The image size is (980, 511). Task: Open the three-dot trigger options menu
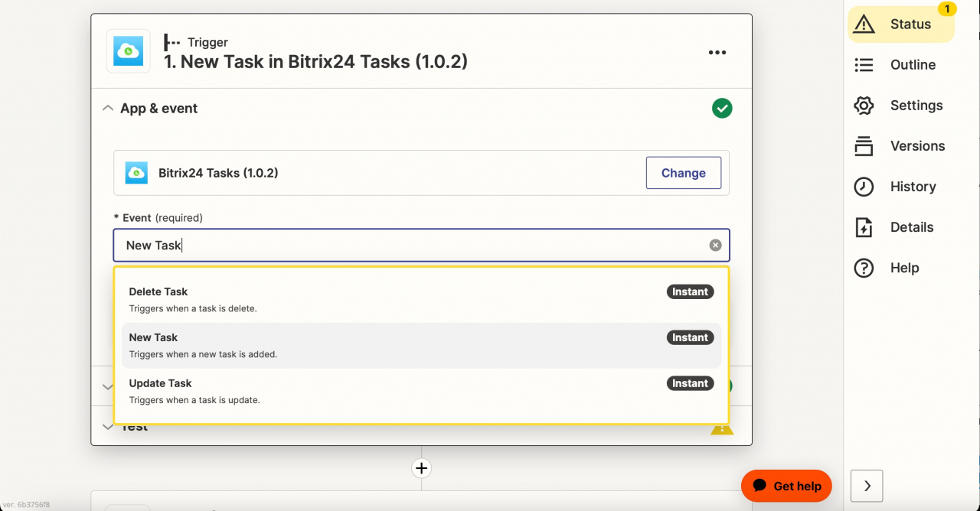[x=717, y=52]
